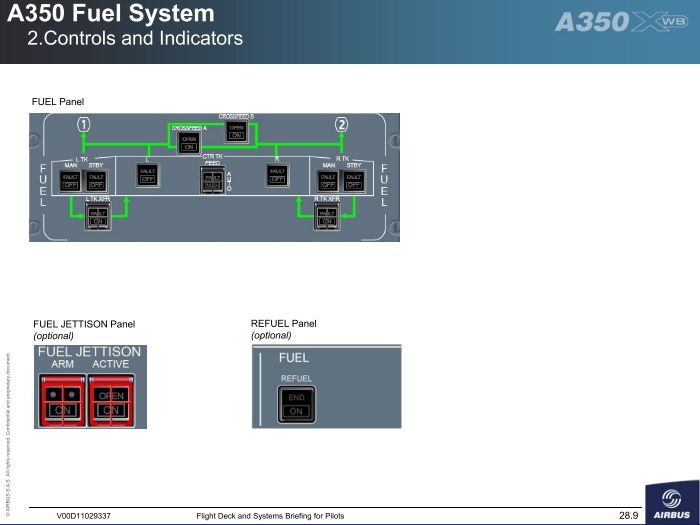Image resolution: width=700 pixels, height=525 pixels.
Task: Toggle the center tank L pump pushbutton
Action: pos(147,175)
